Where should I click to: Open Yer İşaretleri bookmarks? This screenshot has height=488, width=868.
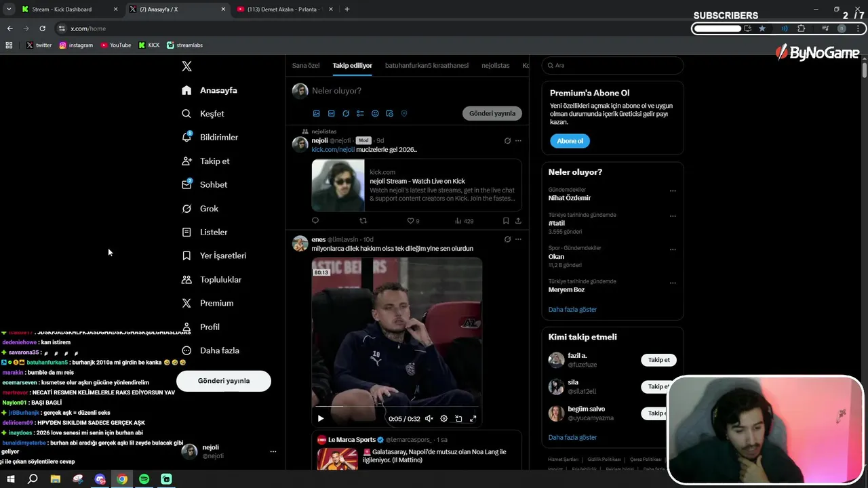(214, 256)
